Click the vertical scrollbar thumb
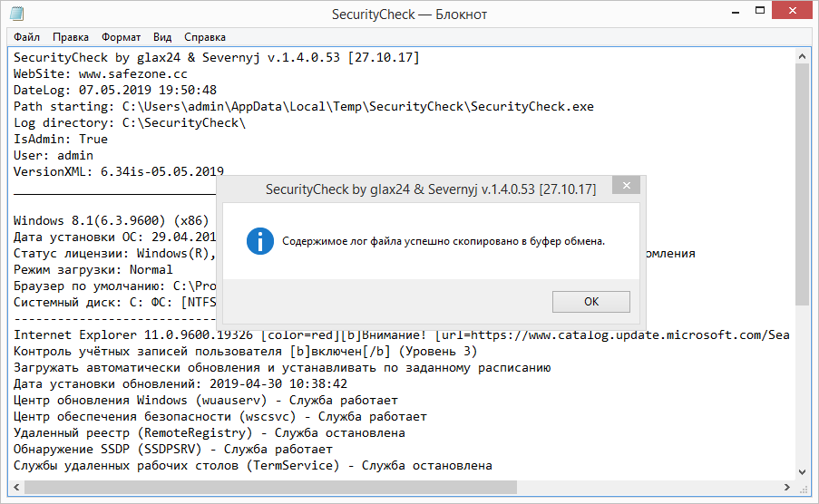The width and height of the screenshot is (819, 504). [802, 181]
